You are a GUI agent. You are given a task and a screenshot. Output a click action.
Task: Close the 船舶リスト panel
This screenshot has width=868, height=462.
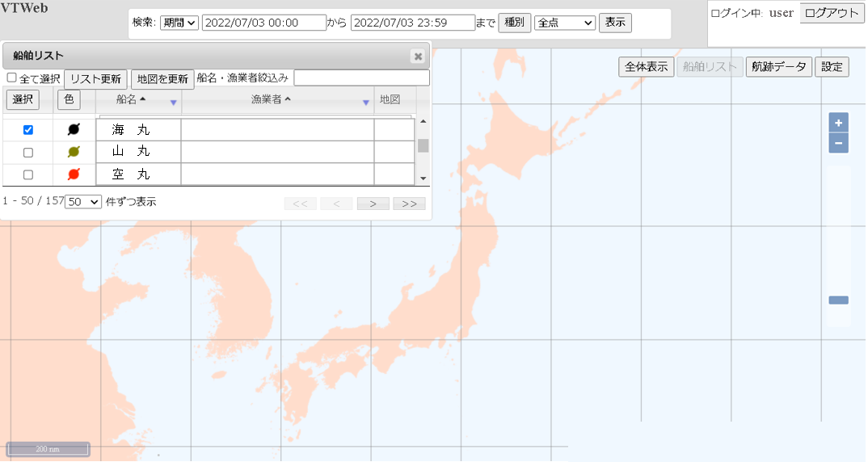coord(417,56)
